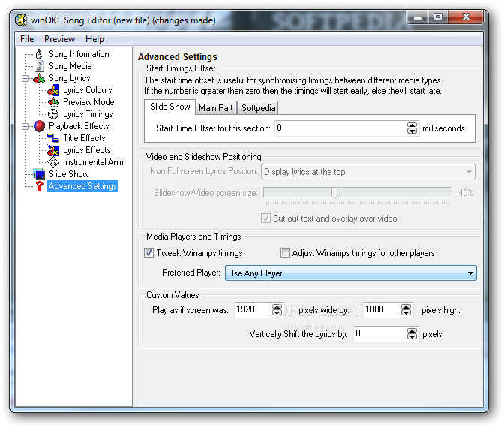Click the Start Time Offset spinner arrows
This screenshot has width=504, height=428.
click(412, 128)
